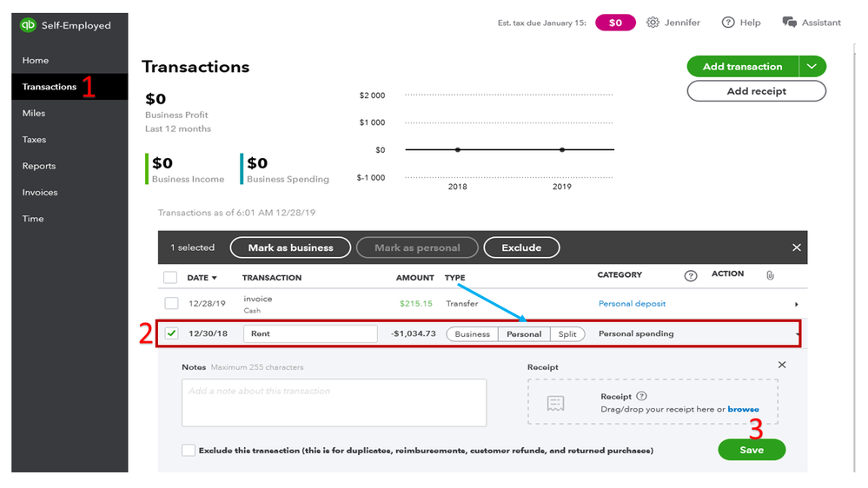
Task: Expand the Add transaction dropdown arrow
Action: point(812,66)
